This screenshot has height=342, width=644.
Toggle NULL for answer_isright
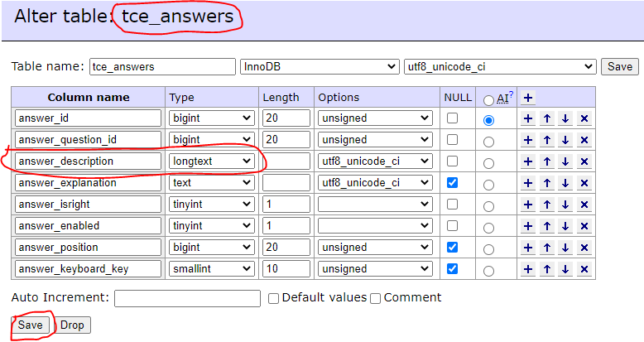[x=452, y=204]
